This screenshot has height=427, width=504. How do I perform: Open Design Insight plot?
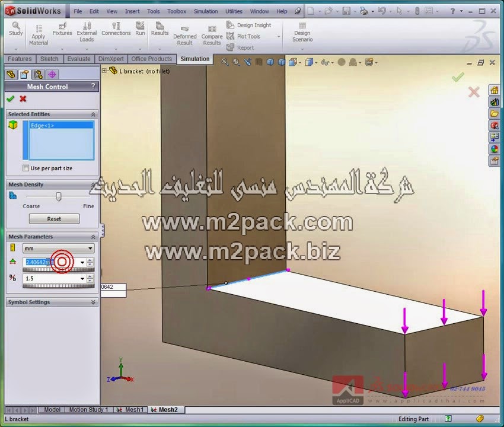[x=249, y=25]
